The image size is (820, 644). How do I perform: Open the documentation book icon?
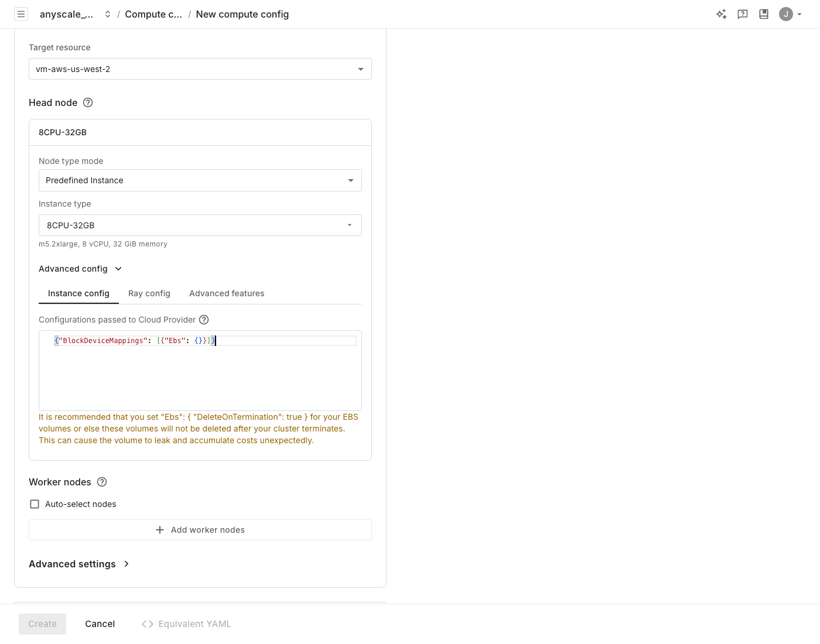click(764, 14)
